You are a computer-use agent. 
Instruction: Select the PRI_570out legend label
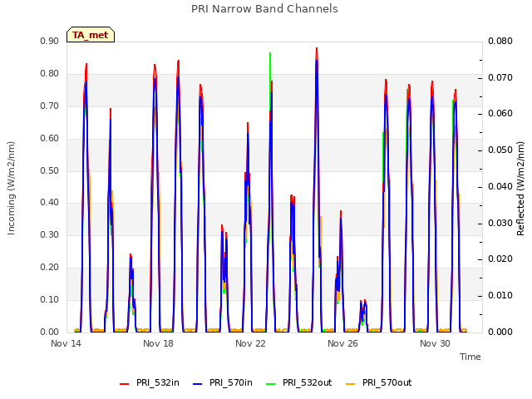tap(387, 382)
